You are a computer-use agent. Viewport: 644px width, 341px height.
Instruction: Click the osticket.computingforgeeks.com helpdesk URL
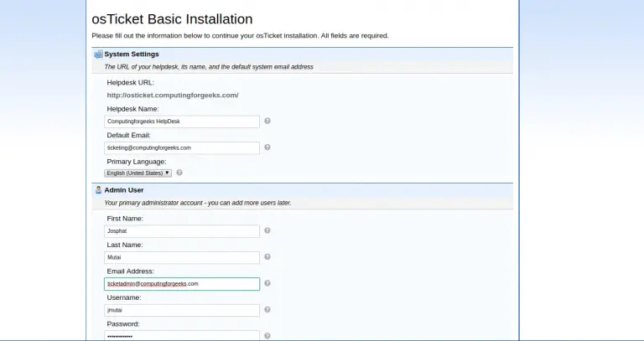pos(173,96)
